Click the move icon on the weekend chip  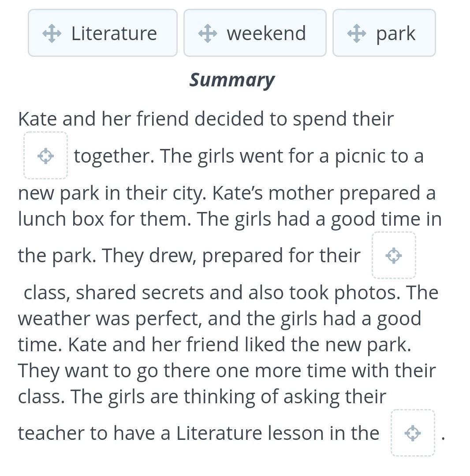click(207, 33)
